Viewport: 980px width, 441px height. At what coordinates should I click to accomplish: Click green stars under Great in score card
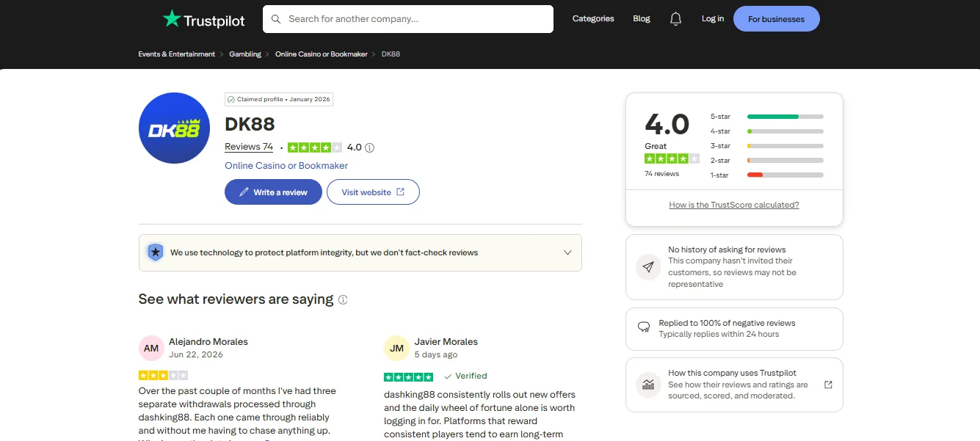point(672,158)
